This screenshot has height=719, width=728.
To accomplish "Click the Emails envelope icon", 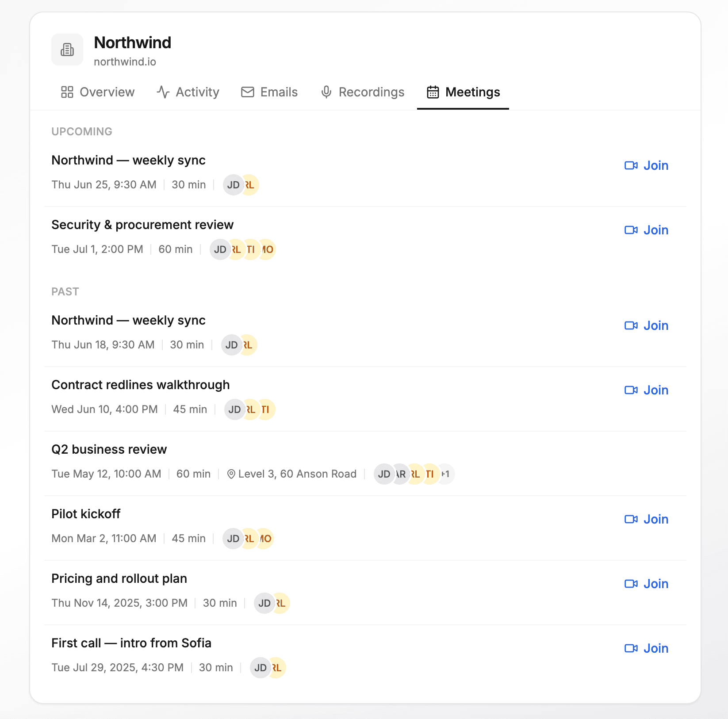I will pos(248,92).
